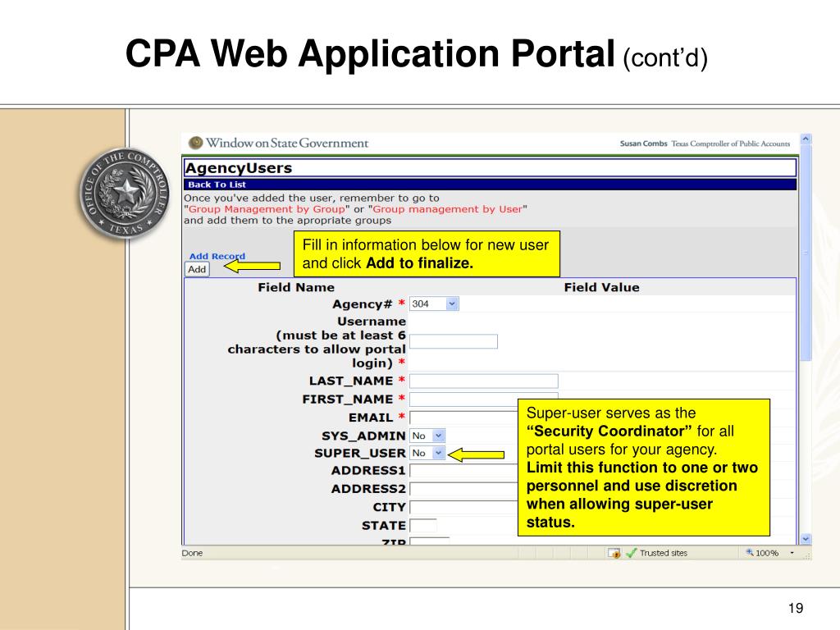Click the CITY text field
The width and height of the screenshot is (840, 630).
pyautogui.click(x=463, y=507)
